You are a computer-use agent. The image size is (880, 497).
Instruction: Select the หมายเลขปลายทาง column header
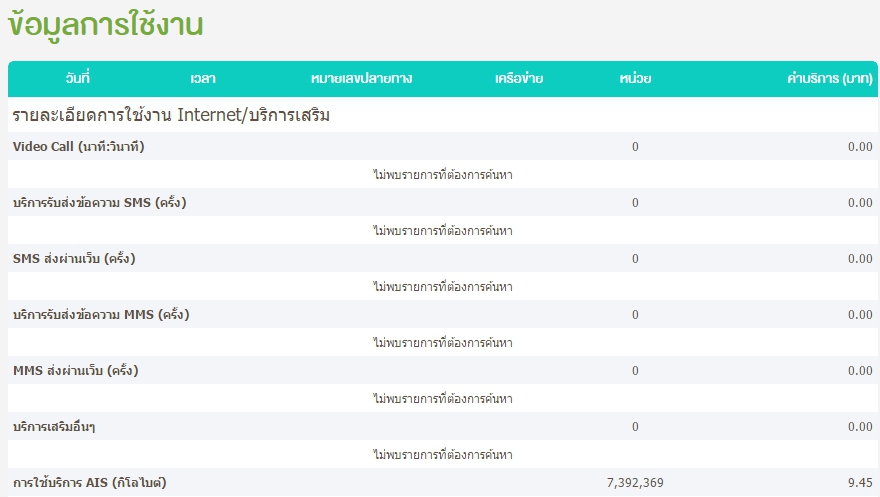pyautogui.click(x=361, y=78)
